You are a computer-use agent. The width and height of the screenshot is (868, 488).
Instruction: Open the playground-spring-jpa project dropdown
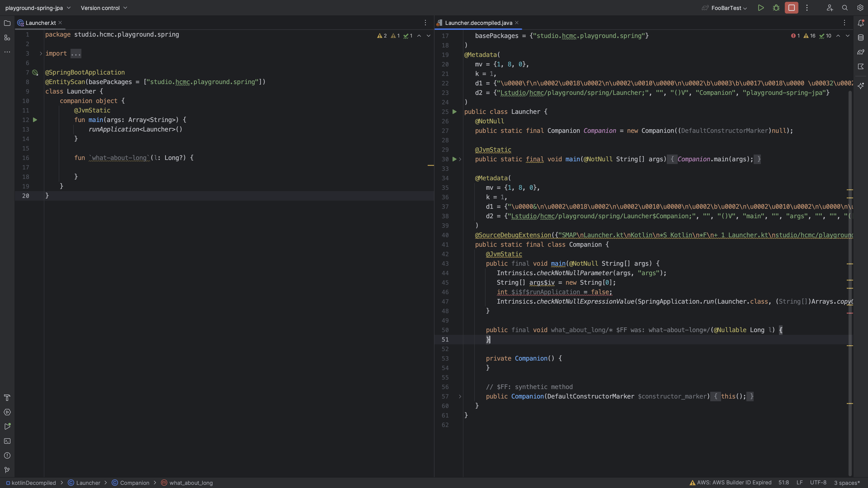pyautogui.click(x=38, y=8)
